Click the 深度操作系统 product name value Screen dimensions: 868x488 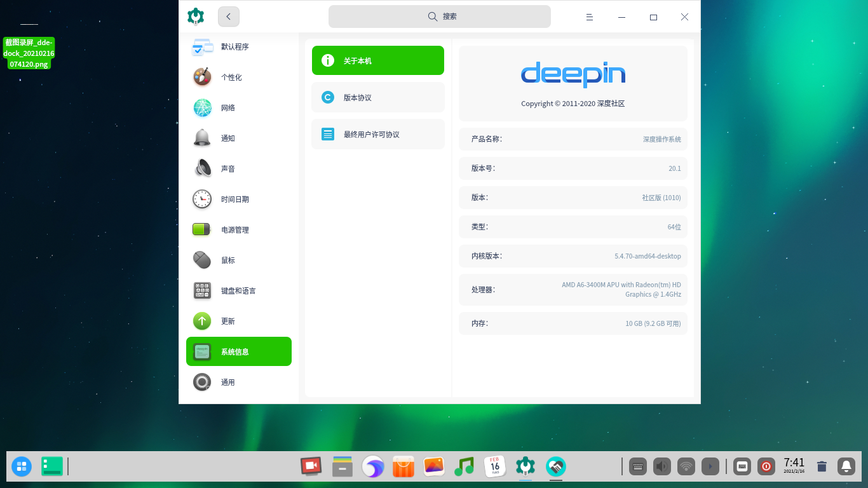[x=661, y=139]
